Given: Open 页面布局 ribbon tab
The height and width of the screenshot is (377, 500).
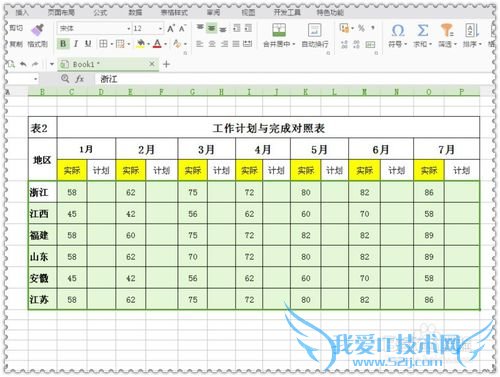Looking at the screenshot, I should 61,13.
